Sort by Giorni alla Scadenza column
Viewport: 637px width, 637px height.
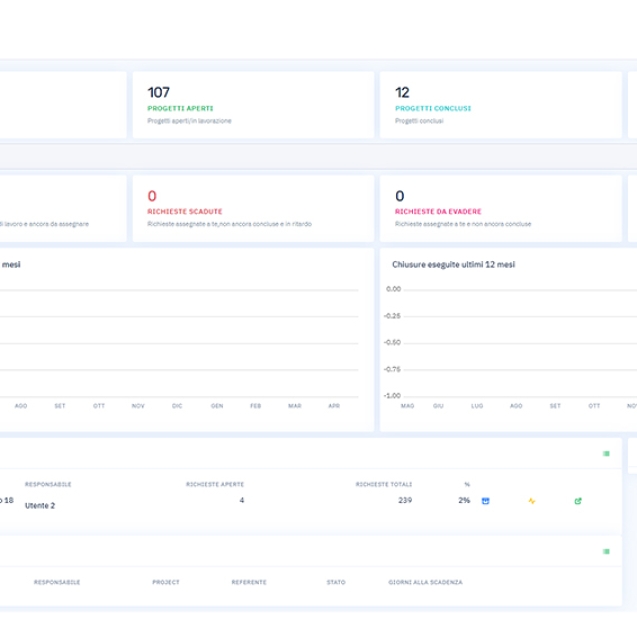point(425,582)
